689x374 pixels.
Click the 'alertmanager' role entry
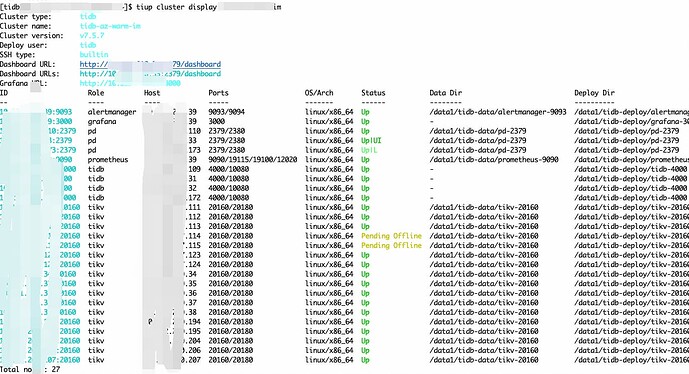(x=112, y=112)
